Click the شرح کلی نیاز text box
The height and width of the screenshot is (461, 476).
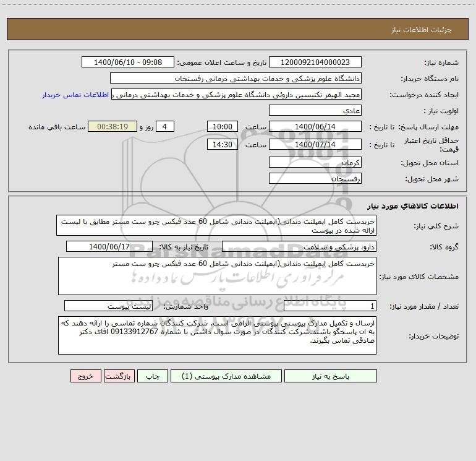pyautogui.click(x=216, y=226)
